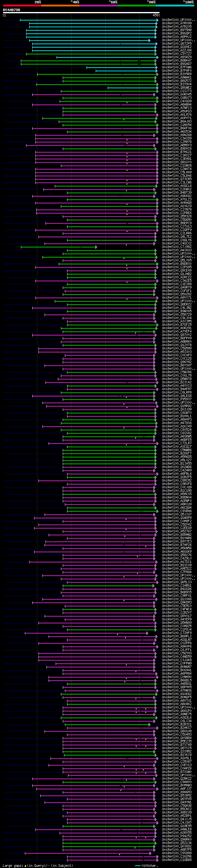Image resolution: width=197 pixels, height=868 pixels.
Task: Click the white query sequence bar
Action: coord(81,12)
